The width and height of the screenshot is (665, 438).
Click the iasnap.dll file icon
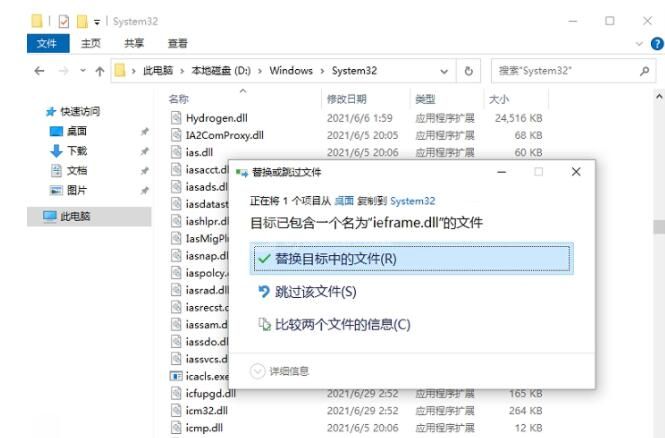(x=176, y=256)
